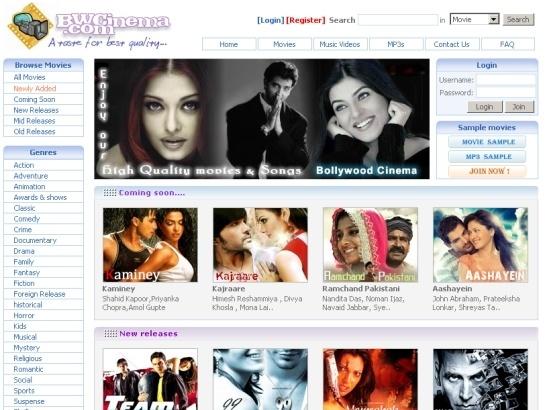Click the Join button in Login panel
The image size is (545, 410).
tap(519, 107)
